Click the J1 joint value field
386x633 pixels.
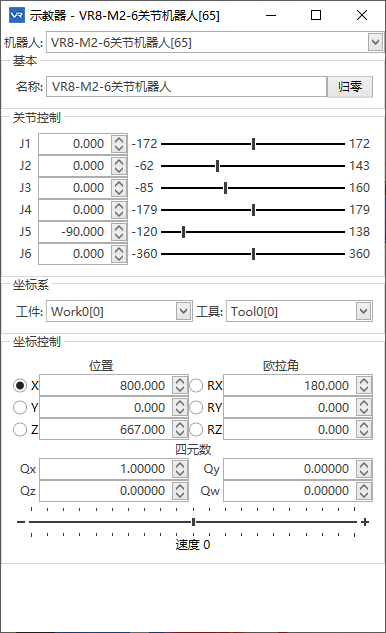[x=75, y=144]
